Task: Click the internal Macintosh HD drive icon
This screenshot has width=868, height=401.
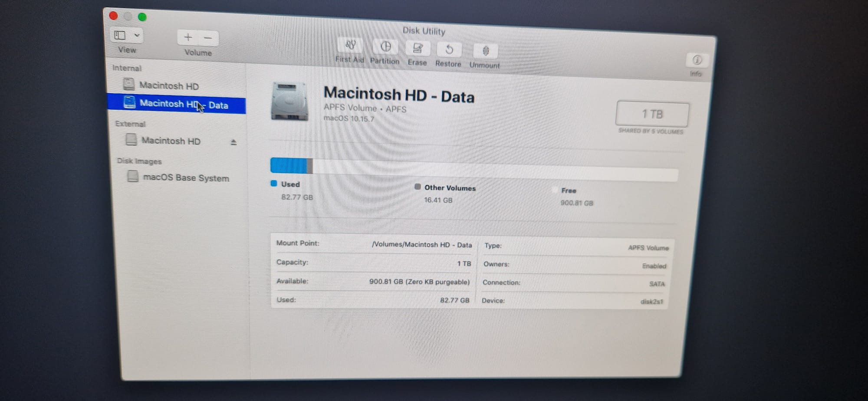Action: (128, 83)
